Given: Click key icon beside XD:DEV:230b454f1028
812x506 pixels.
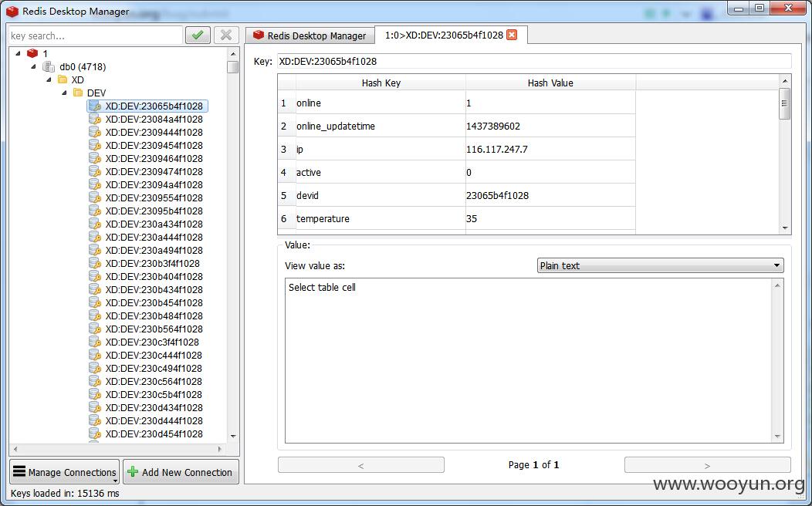Looking at the screenshot, I should (95, 302).
